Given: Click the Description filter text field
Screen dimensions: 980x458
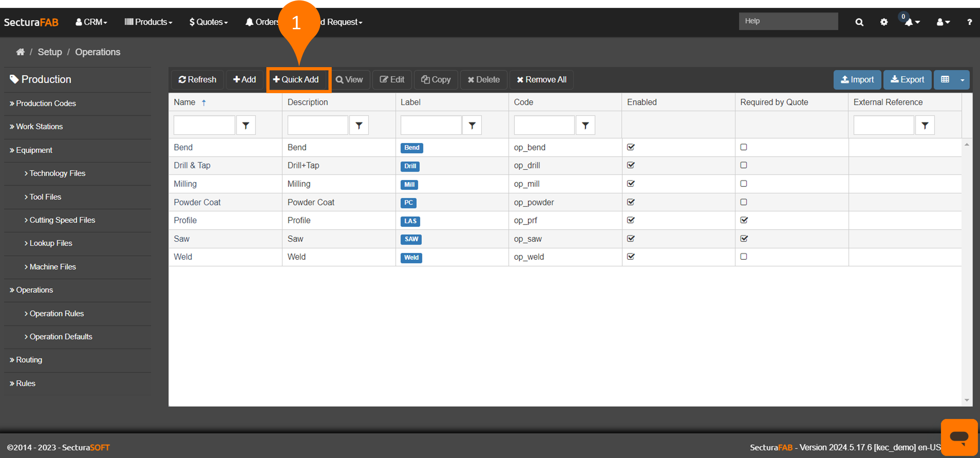Looking at the screenshot, I should pos(318,126).
